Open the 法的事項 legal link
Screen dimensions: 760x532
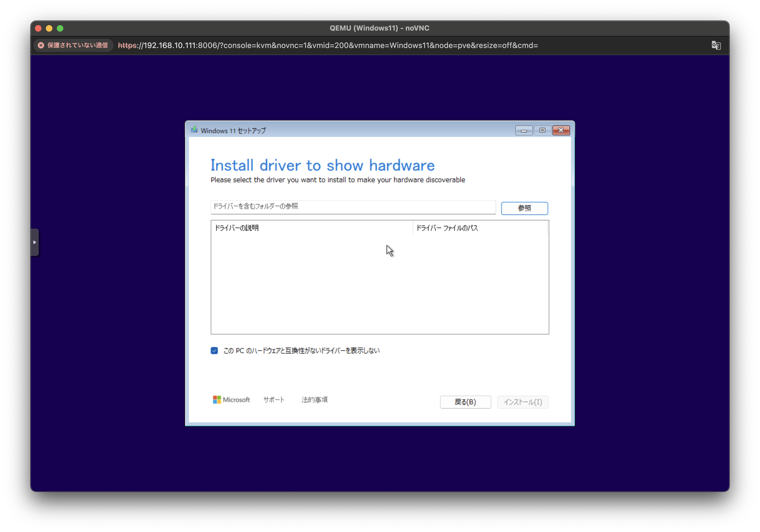(x=314, y=400)
